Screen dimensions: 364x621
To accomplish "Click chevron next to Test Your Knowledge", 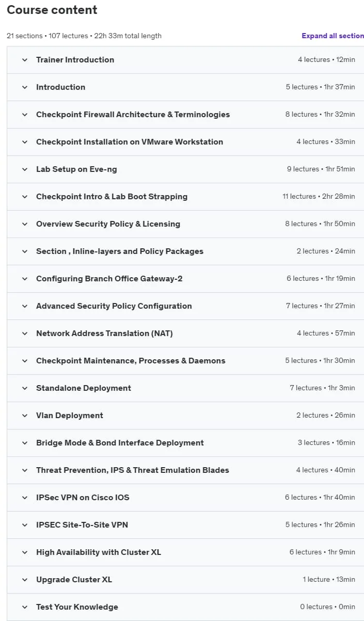I will point(24,607).
